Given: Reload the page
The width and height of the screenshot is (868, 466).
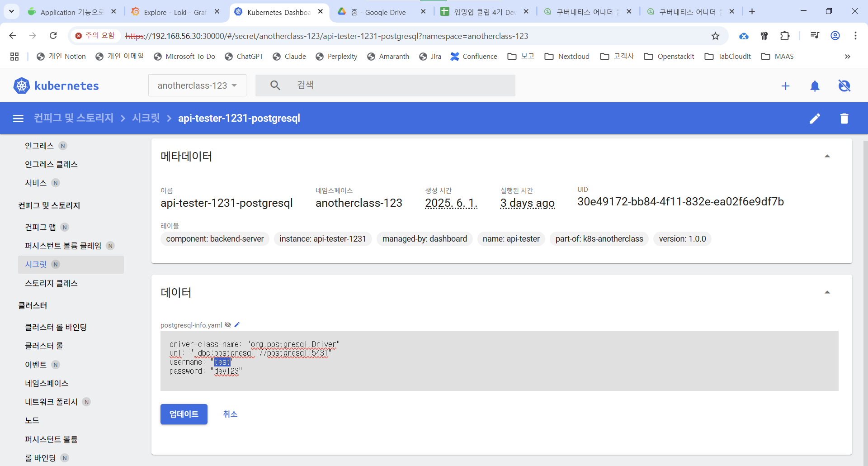Looking at the screenshot, I should pos(53,35).
